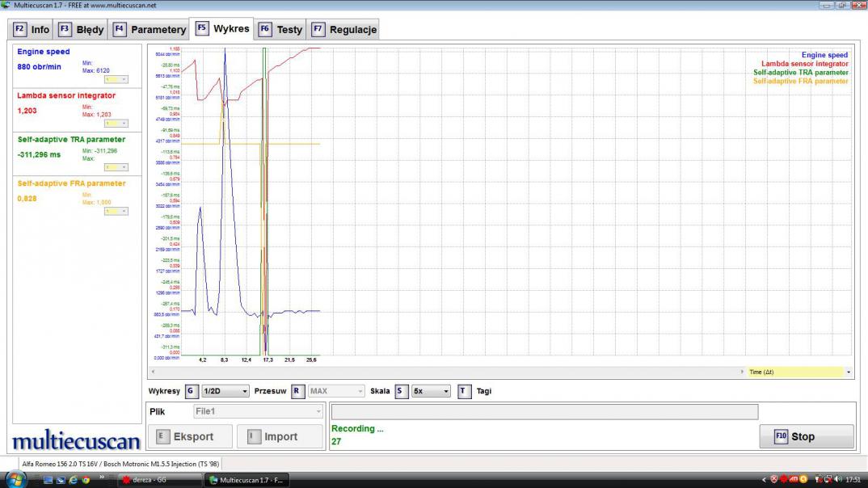868x488 pixels.
Task: Click the Alfa Romeo 156 status bar text
Action: tap(120, 465)
